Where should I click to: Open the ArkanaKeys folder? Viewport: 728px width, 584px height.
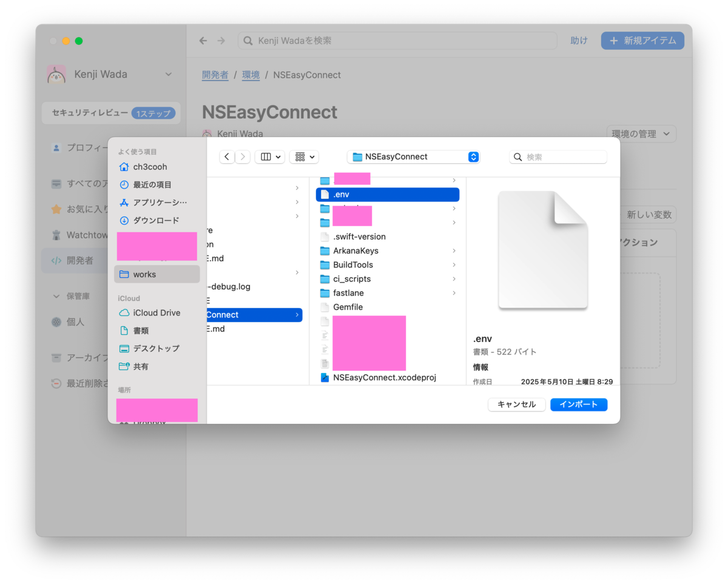pyautogui.click(x=356, y=250)
